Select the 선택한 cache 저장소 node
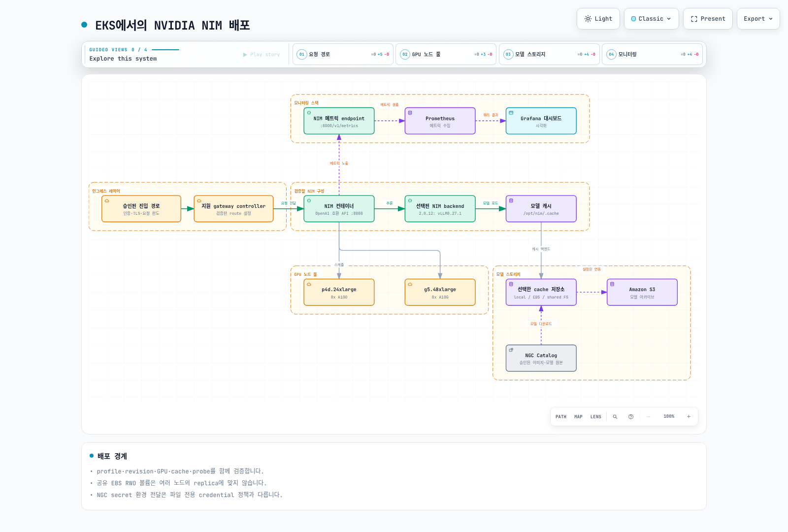The width and height of the screenshot is (788, 532). coord(541,293)
